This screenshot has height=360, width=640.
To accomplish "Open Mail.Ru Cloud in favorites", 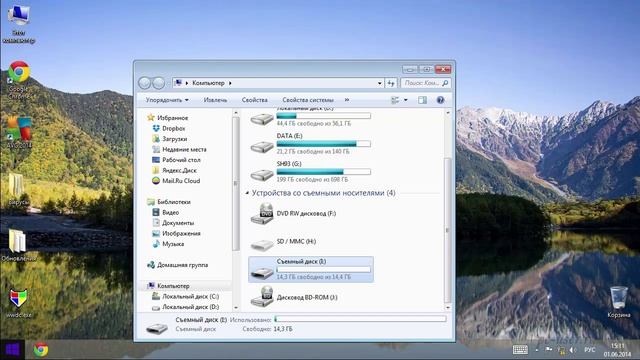I will click(176, 181).
